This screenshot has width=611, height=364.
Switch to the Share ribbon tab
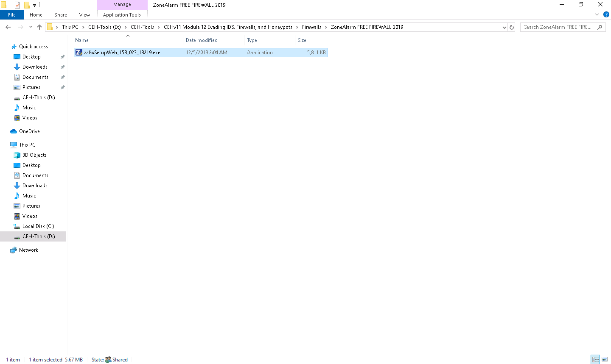61,15
